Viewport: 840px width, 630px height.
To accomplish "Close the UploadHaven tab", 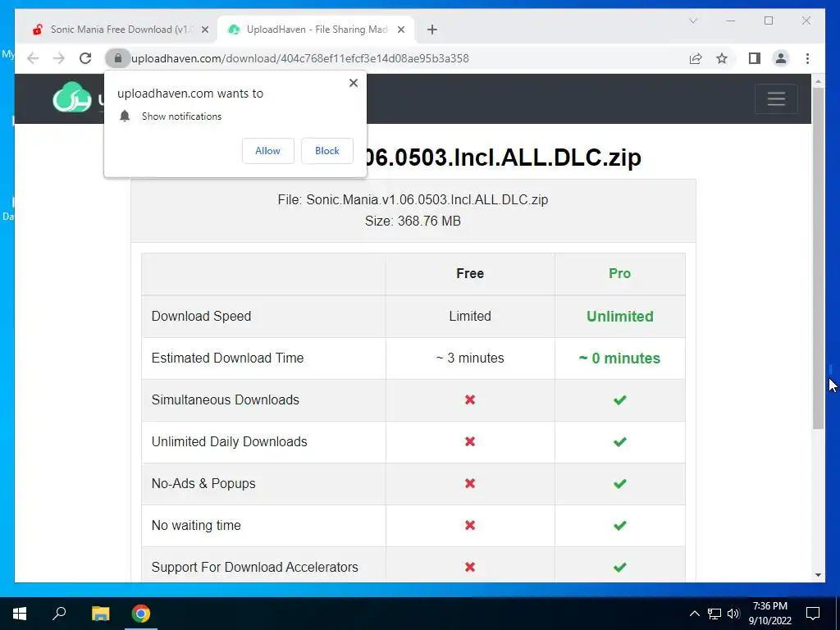I will pos(400,30).
